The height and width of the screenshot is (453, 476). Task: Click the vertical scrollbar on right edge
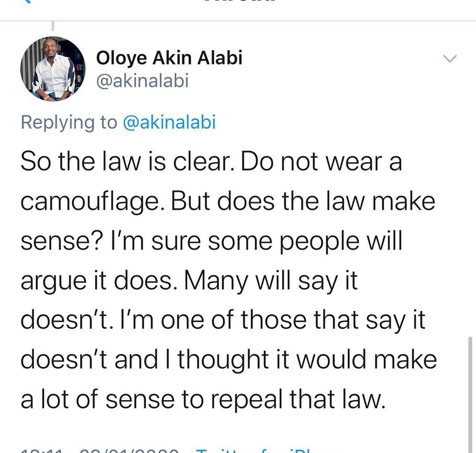click(x=470, y=394)
